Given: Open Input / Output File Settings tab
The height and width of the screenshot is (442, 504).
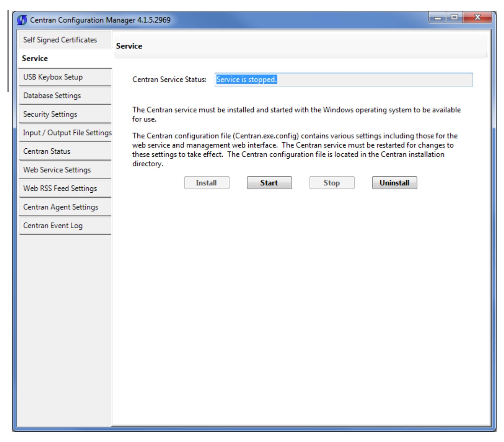Looking at the screenshot, I should [x=65, y=133].
